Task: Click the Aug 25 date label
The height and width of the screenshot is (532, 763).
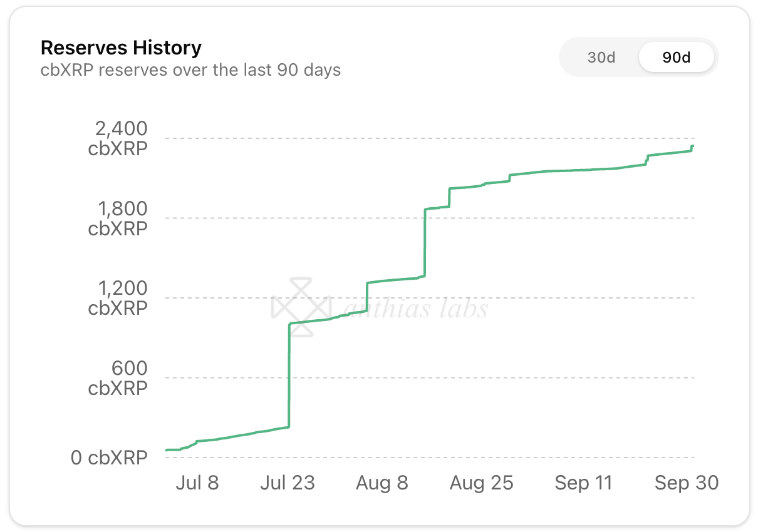Action: (x=481, y=483)
